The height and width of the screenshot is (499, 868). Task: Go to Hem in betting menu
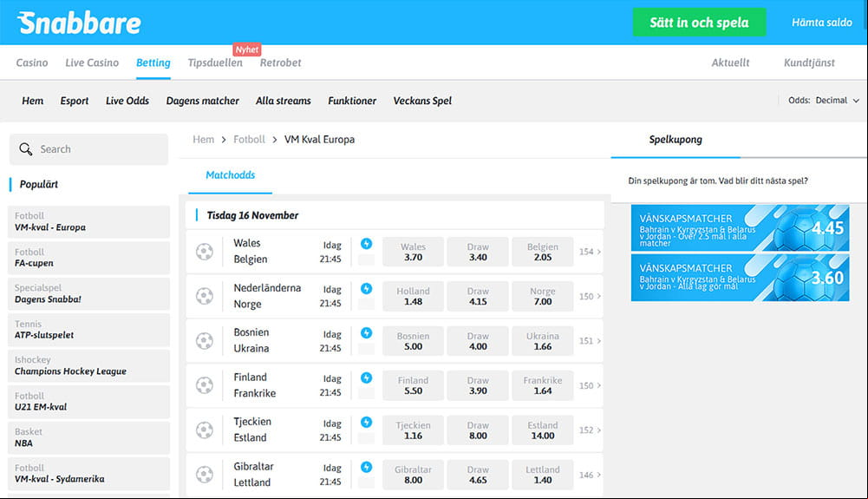click(x=33, y=101)
